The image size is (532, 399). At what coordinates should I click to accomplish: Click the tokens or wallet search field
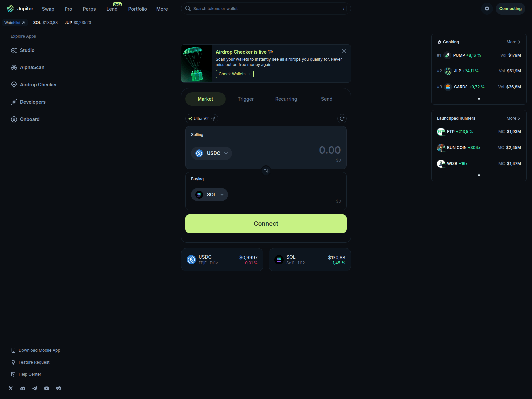266,8
